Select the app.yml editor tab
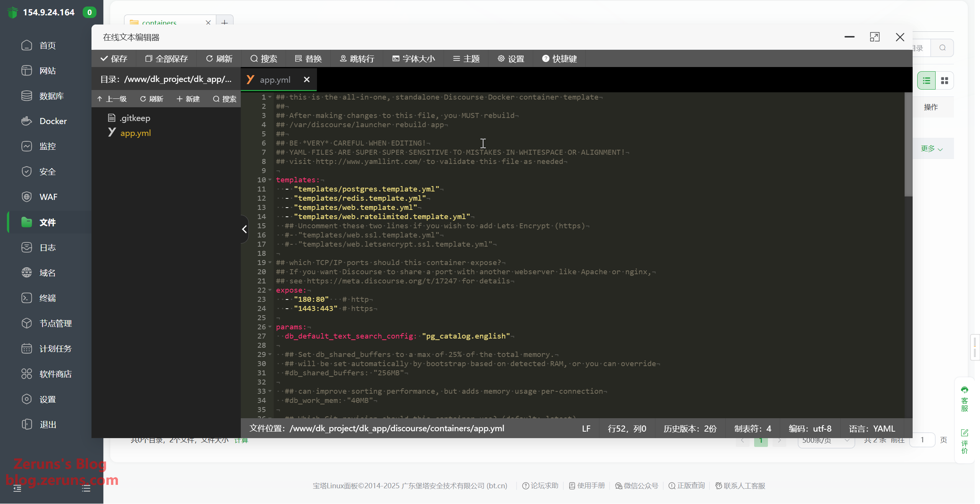Image resolution: width=980 pixels, height=504 pixels. 275,80
